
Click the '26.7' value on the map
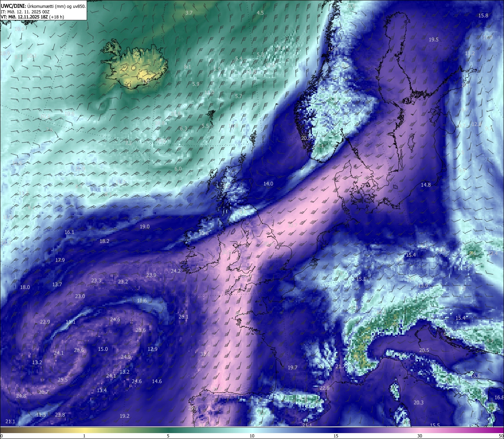pos(43,392)
